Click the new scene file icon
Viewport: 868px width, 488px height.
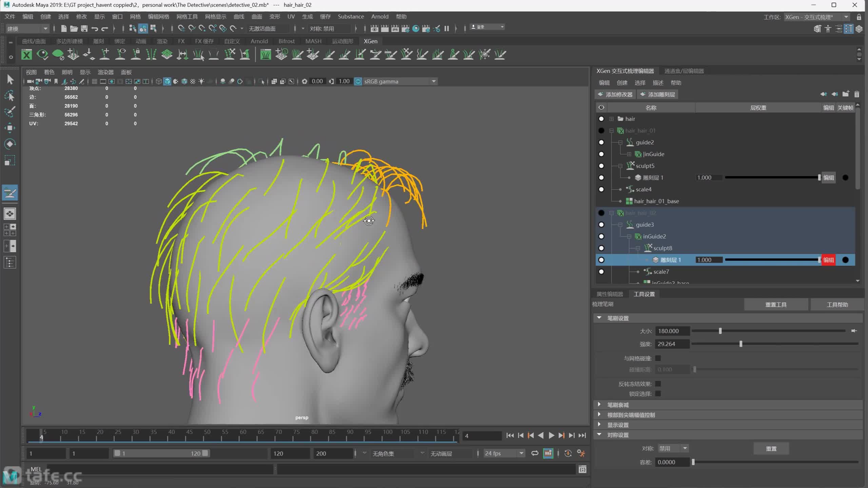pyautogui.click(x=63, y=28)
